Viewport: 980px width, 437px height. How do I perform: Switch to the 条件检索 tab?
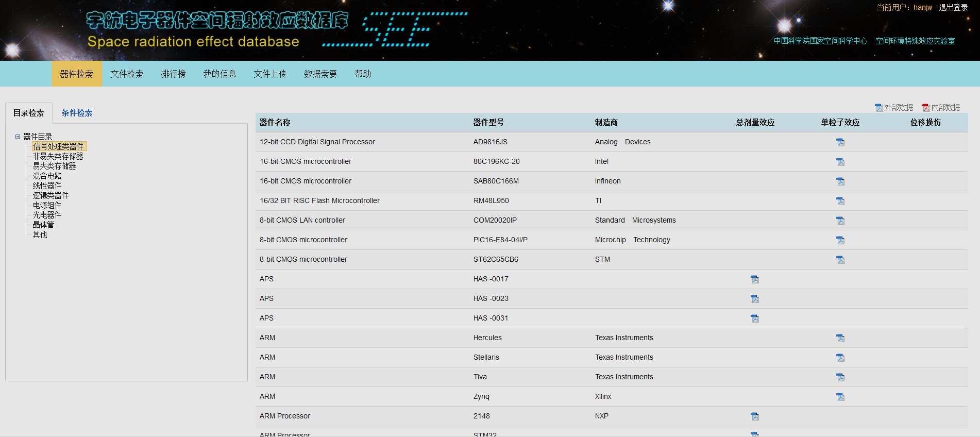coord(77,113)
